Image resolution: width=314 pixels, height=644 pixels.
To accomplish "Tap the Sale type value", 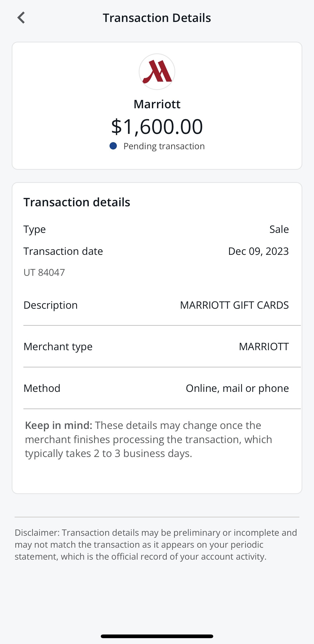I will point(279,229).
